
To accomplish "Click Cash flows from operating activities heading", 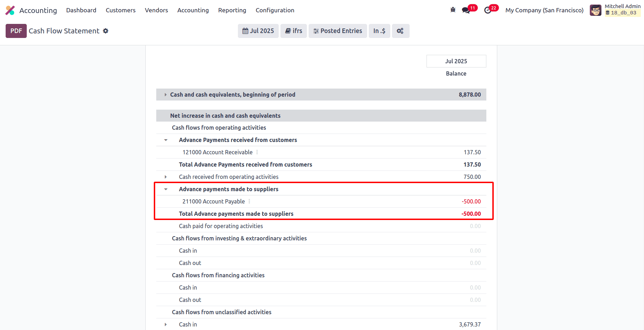I will pyautogui.click(x=219, y=128).
